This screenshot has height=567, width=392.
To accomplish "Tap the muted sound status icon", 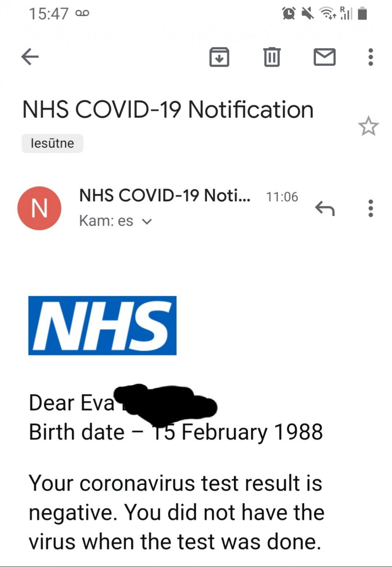I will 307,14.
